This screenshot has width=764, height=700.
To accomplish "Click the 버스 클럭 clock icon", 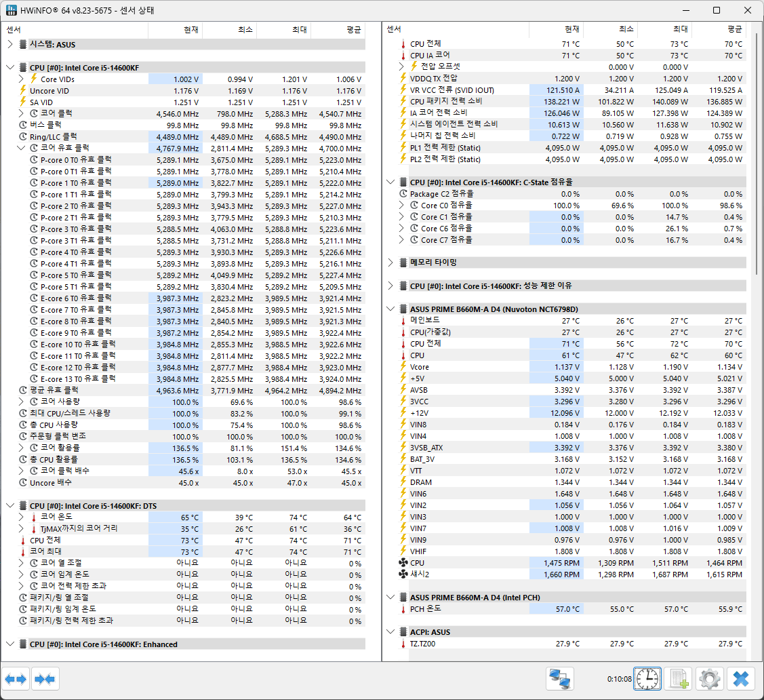I will pos(23,125).
